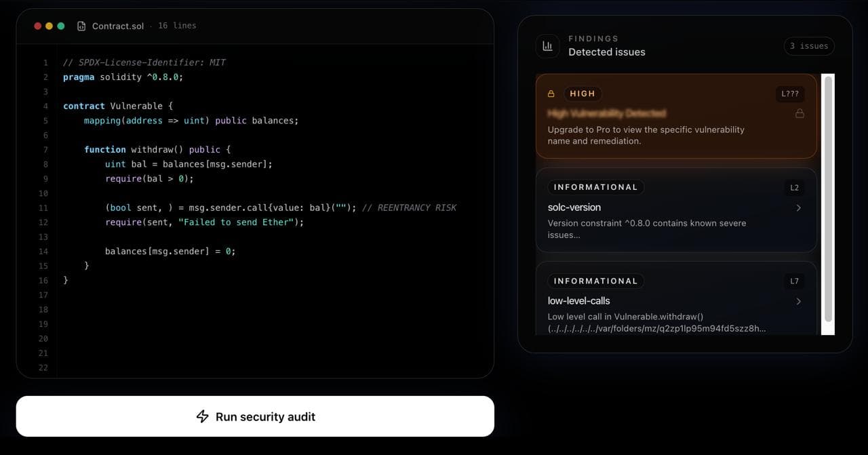
Task: Click the solc-version finding title
Action: tap(574, 207)
